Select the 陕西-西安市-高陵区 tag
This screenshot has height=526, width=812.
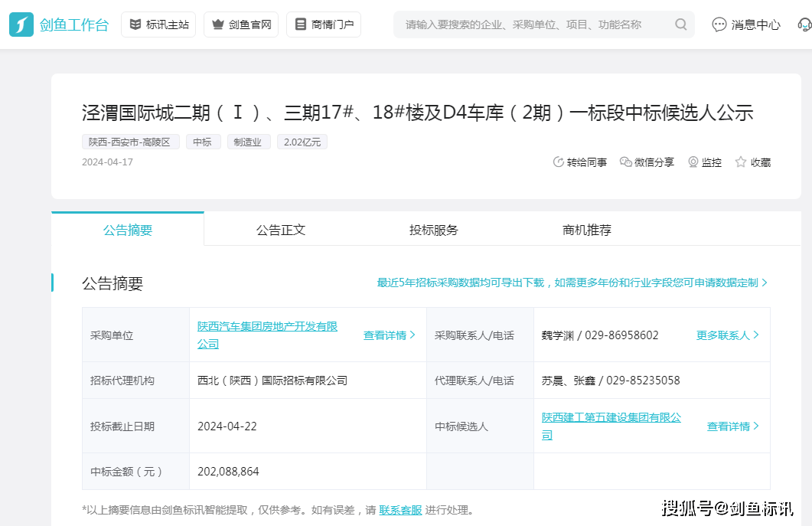[131, 142]
